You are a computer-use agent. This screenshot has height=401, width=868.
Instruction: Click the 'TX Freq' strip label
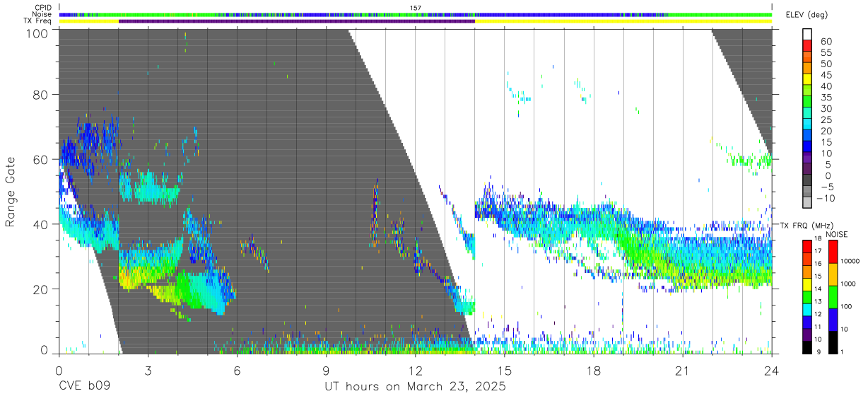click(37, 21)
